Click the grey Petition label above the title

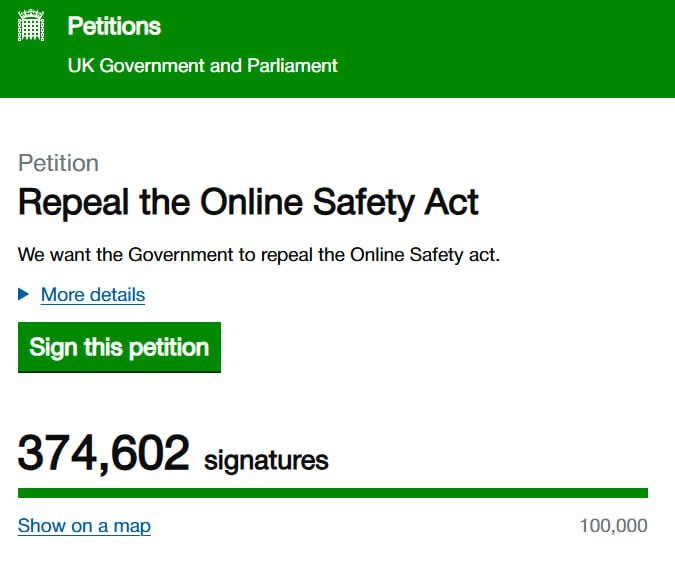coord(58,163)
